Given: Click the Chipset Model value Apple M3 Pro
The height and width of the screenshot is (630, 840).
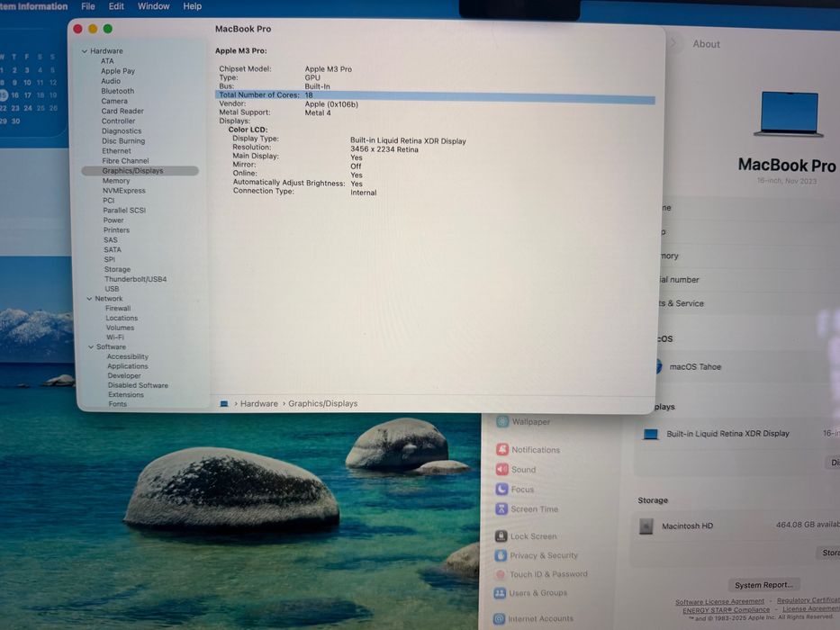Looking at the screenshot, I should (329, 69).
